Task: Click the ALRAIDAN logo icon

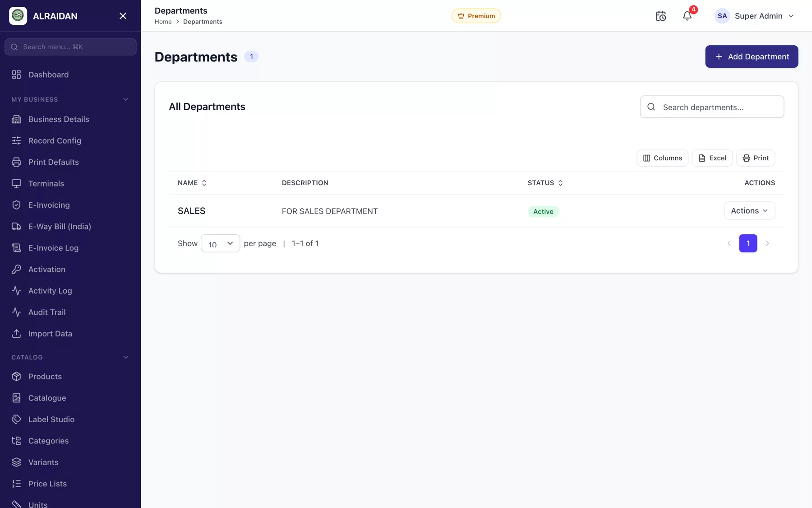Action: (x=18, y=16)
